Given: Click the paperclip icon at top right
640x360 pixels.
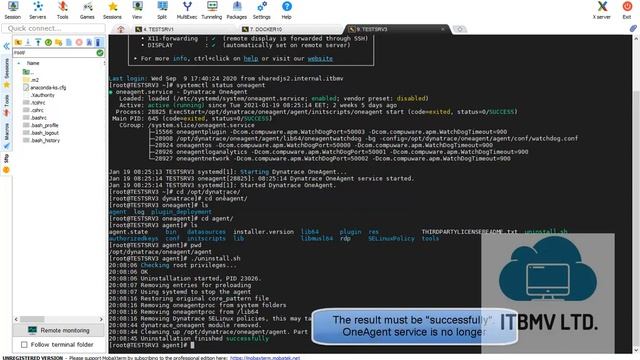Looking at the screenshot, I should coord(633,28).
